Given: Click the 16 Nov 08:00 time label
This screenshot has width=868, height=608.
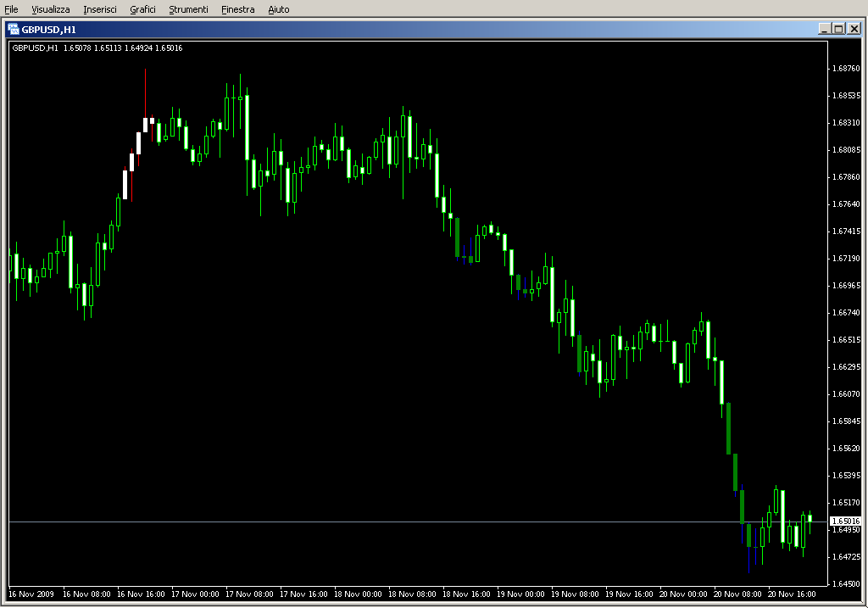Looking at the screenshot, I should (x=86, y=594).
